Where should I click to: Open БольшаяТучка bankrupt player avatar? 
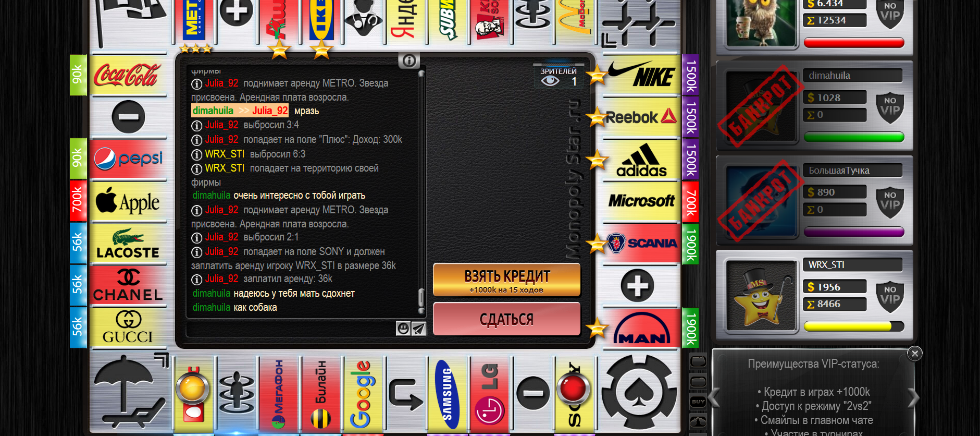761,201
